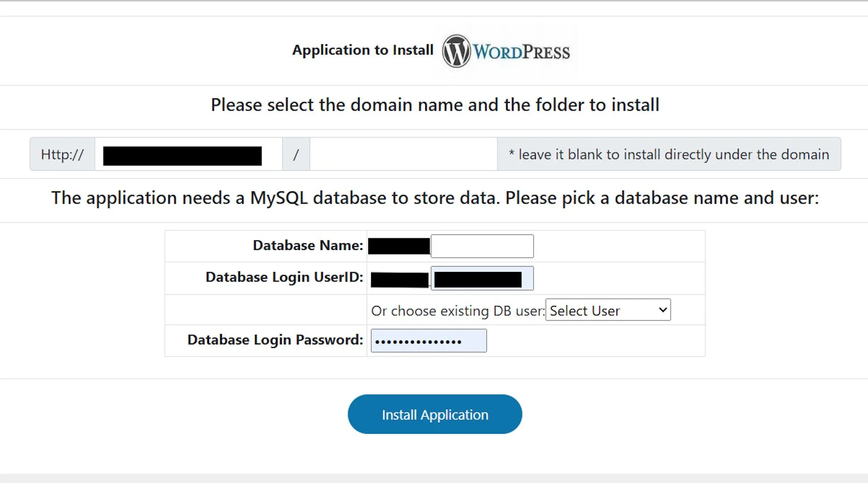The image size is (868, 483).
Task: Click the Http:// prefix label
Action: coord(62,154)
